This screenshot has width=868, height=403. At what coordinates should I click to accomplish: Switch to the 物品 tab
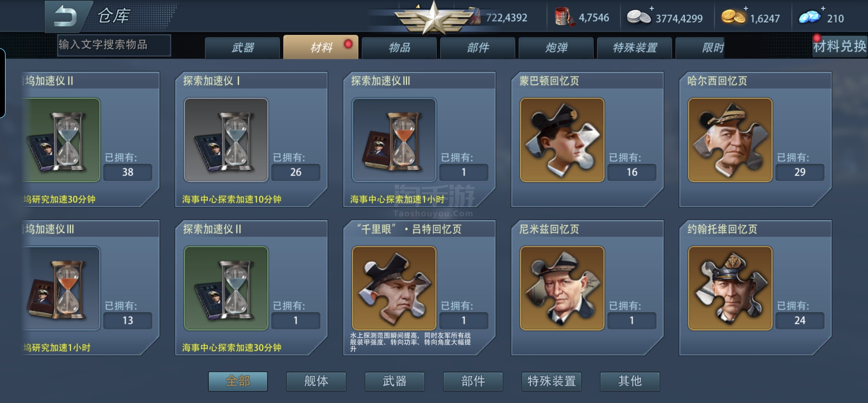pyautogui.click(x=399, y=48)
